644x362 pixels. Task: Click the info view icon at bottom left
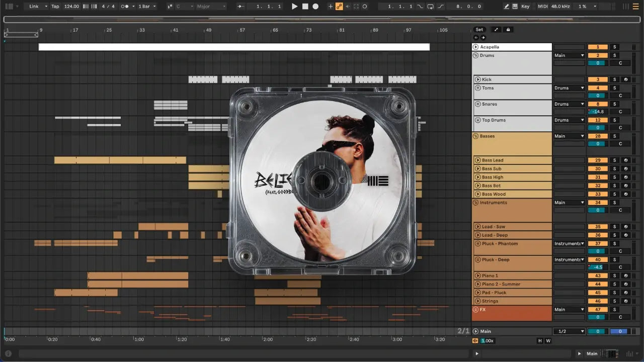pos(8,353)
